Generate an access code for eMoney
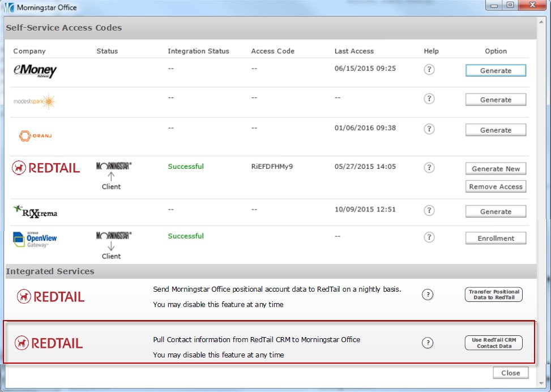This screenshot has width=551, height=392. 496,70
